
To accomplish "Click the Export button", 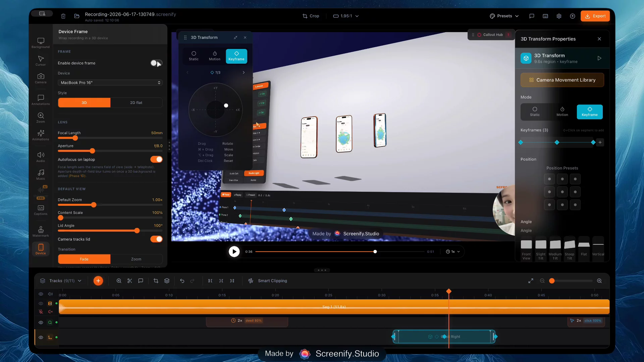I will (595, 16).
